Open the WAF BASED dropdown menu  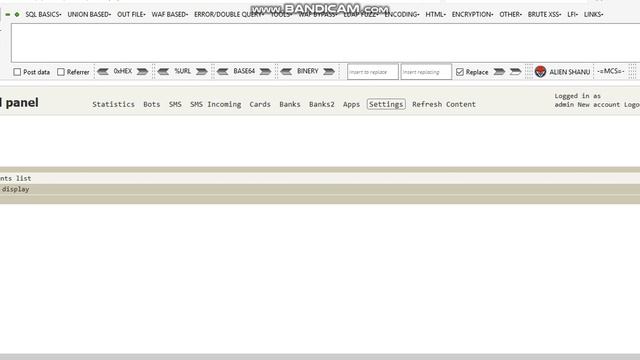pos(170,14)
